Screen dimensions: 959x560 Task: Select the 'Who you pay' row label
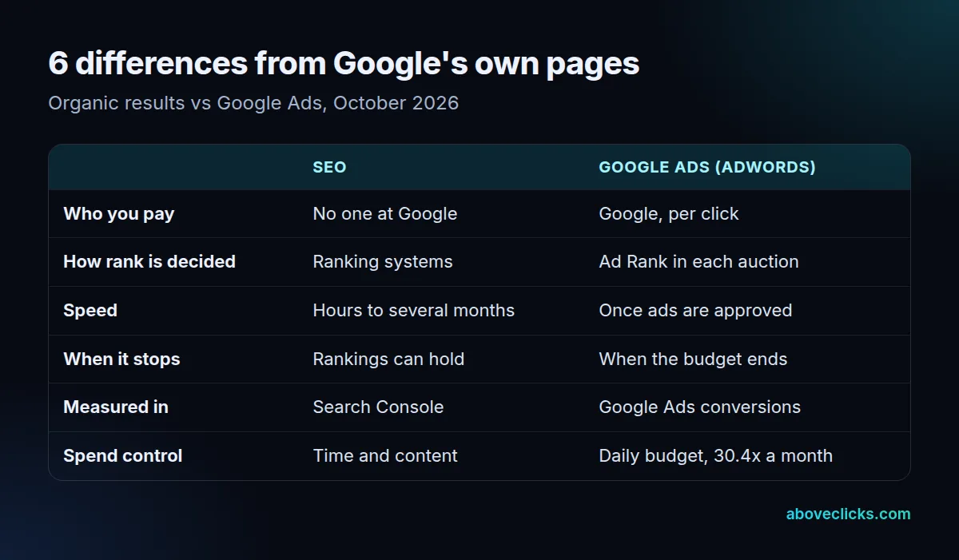[118, 214]
